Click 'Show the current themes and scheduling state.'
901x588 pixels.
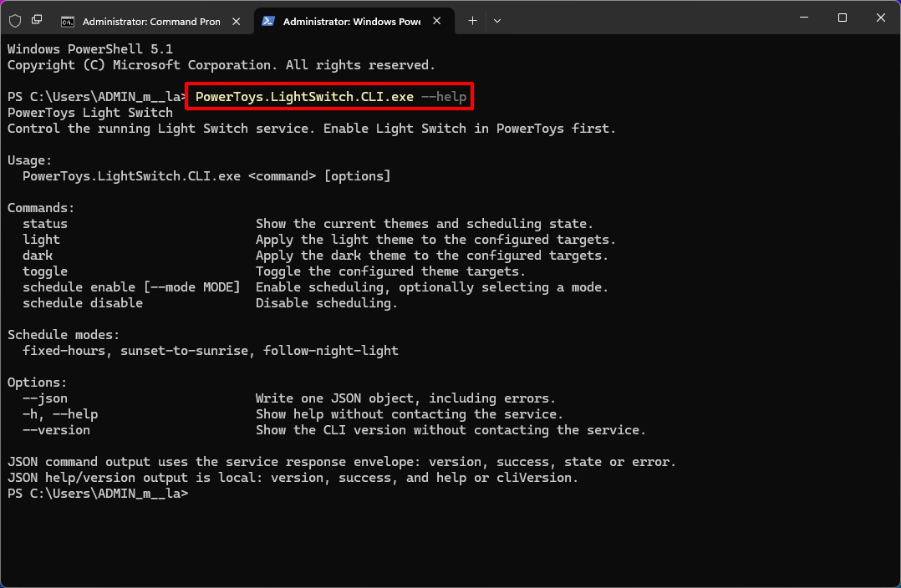(424, 224)
